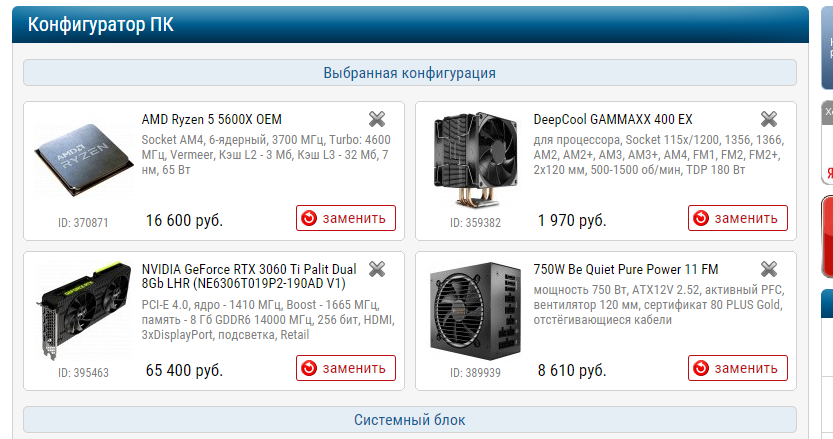Remove the 750W Be Quiet power supply
This screenshot has height=439, width=833.
coord(769,269)
